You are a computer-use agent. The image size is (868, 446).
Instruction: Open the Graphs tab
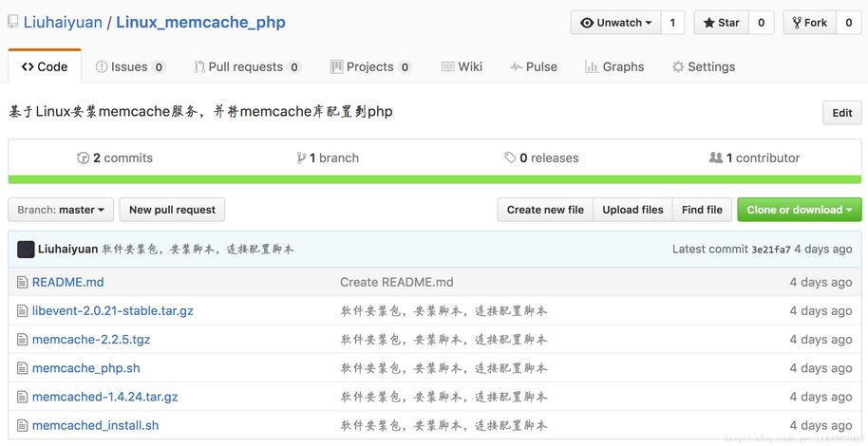(x=614, y=67)
